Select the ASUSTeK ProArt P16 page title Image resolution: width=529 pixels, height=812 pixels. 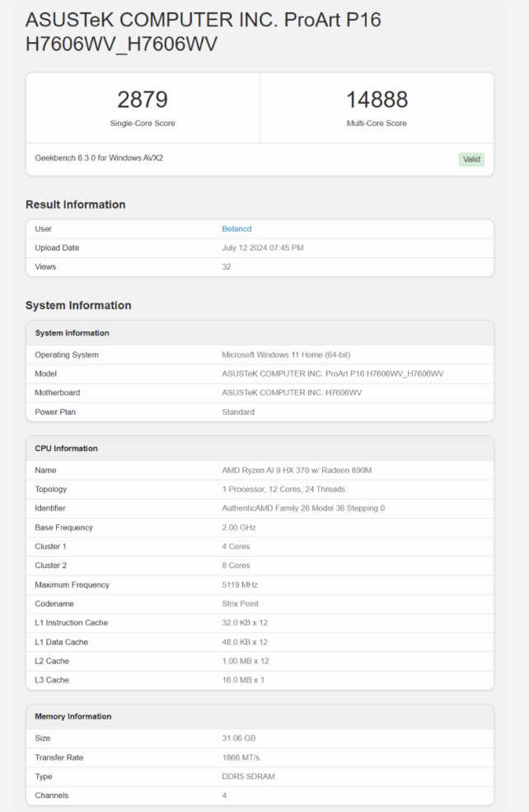pyautogui.click(x=203, y=32)
